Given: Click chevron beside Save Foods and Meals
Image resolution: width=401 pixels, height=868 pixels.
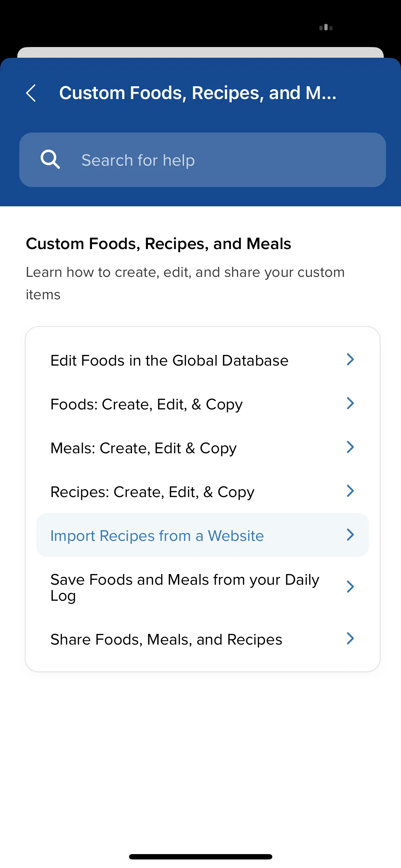Looking at the screenshot, I should pos(350,587).
